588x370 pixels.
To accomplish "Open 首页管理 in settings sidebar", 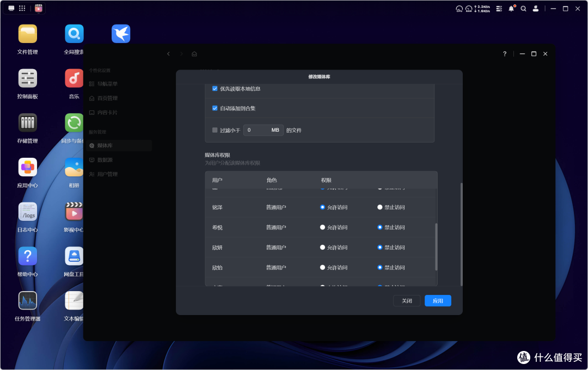I will 119,98.
